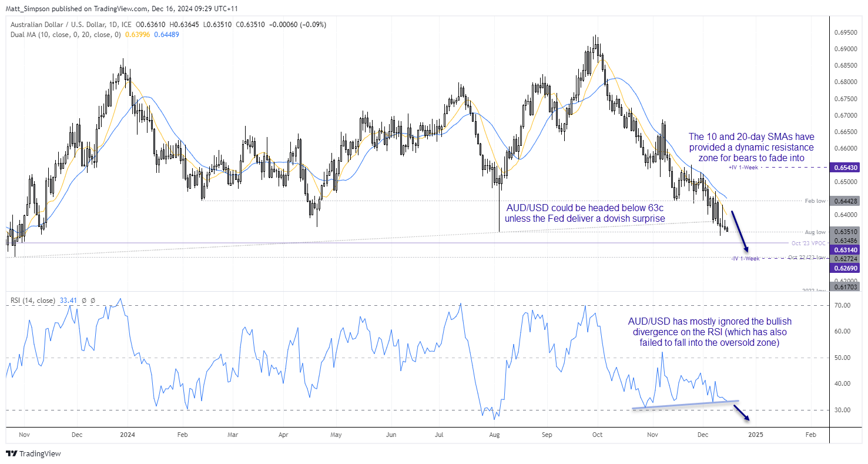Click the 0.67000 price axis tick
The width and height of the screenshot is (868, 464).
click(x=846, y=115)
